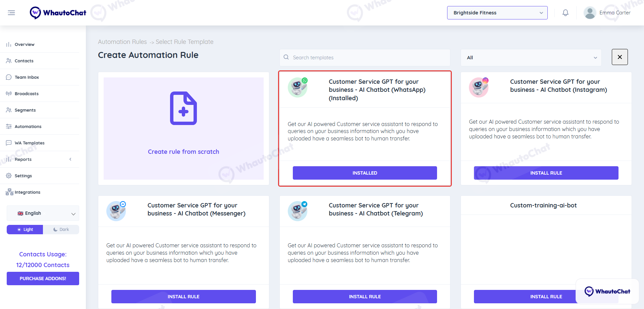
Task: Click Emma Carter profile avatar
Action: pos(590,13)
